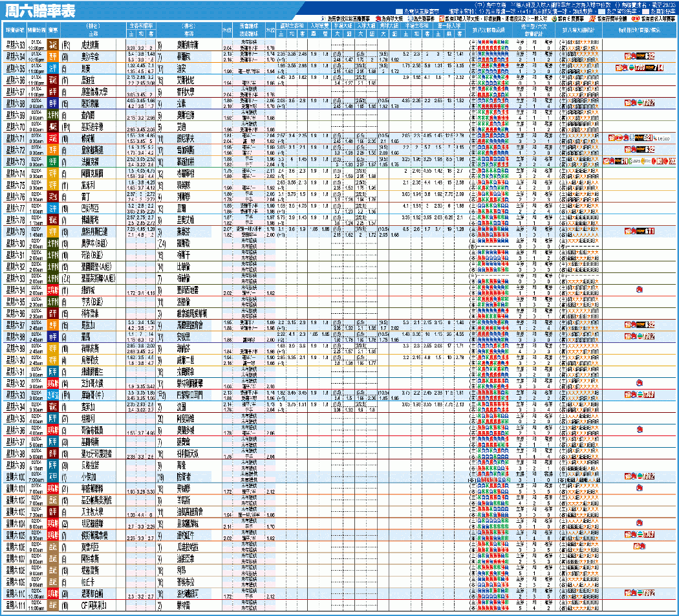Screen dimensions: 679x616
Task: Click the 讓球主客和 column header
Action: click(x=292, y=26)
